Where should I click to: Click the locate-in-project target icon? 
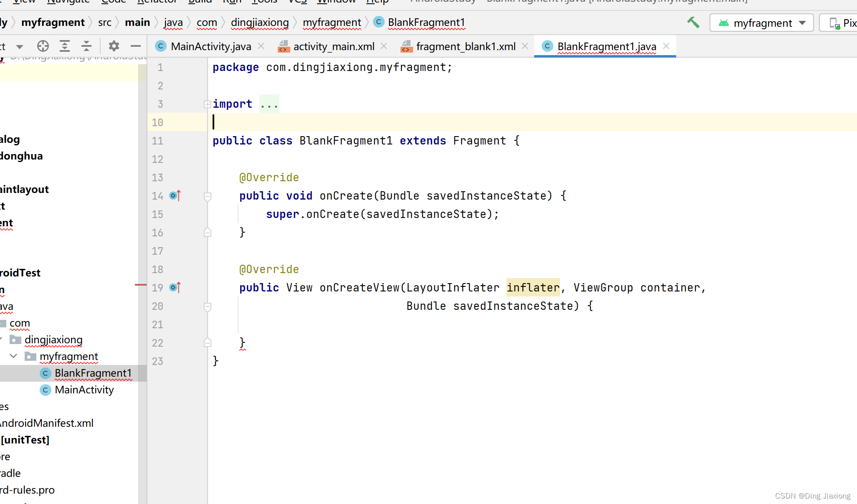coord(43,46)
